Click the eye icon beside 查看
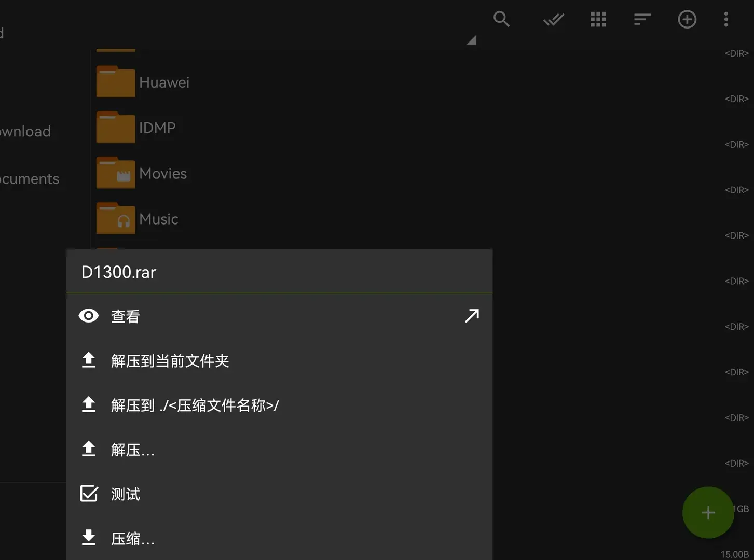This screenshot has width=754, height=560. (x=89, y=316)
